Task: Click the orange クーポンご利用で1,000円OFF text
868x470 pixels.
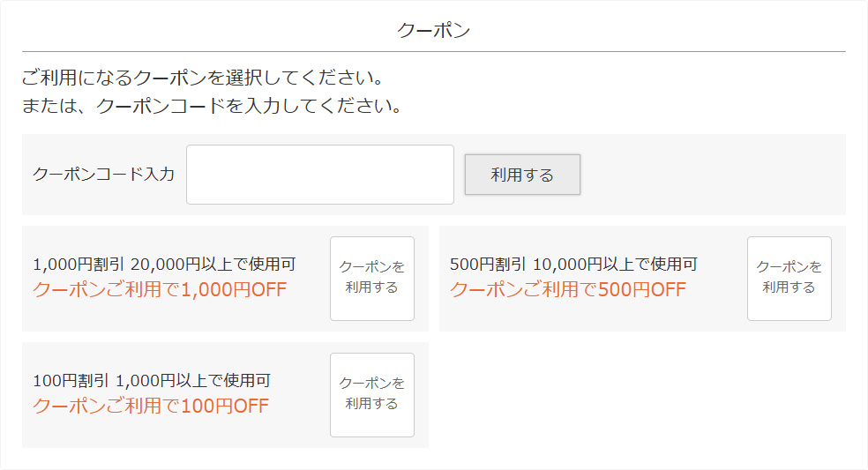Action: pyautogui.click(x=160, y=290)
